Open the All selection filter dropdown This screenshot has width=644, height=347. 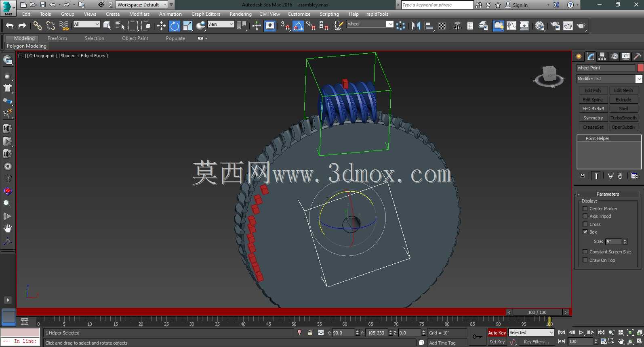click(86, 24)
